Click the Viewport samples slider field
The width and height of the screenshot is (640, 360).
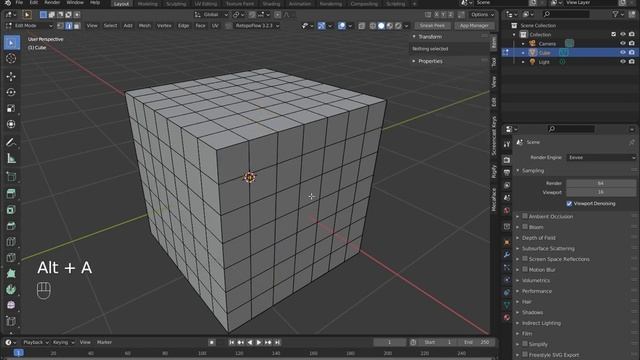(x=601, y=192)
